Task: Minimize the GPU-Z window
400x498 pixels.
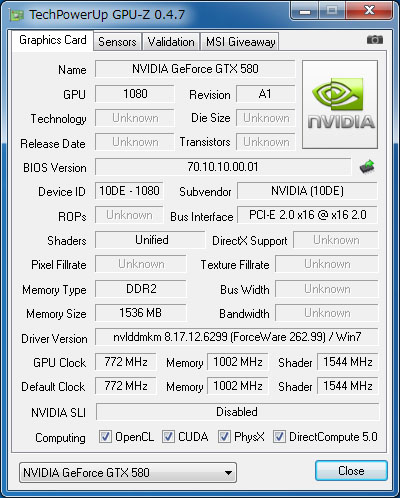Action: pyautogui.click(x=305, y=11)
